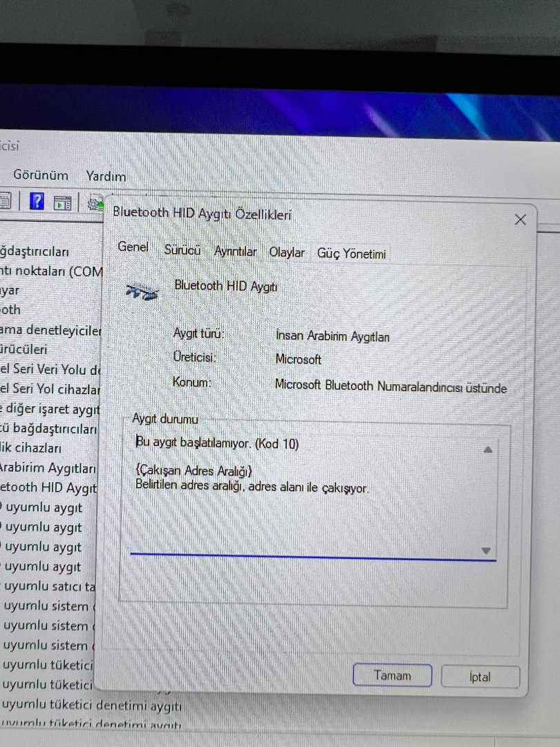Click the 'Bu aygıt başlatılamıyor. (Kod 10)' text
This screenshot has width=560, height=747.
217,443
